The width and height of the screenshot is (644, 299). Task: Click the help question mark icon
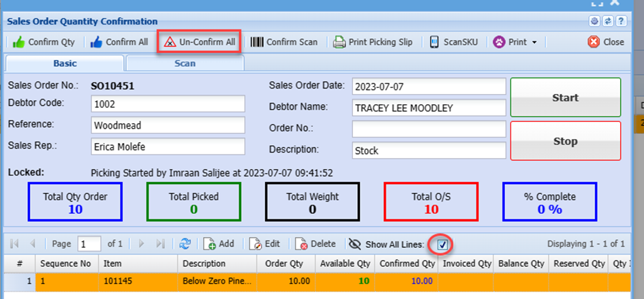(621, 21)
